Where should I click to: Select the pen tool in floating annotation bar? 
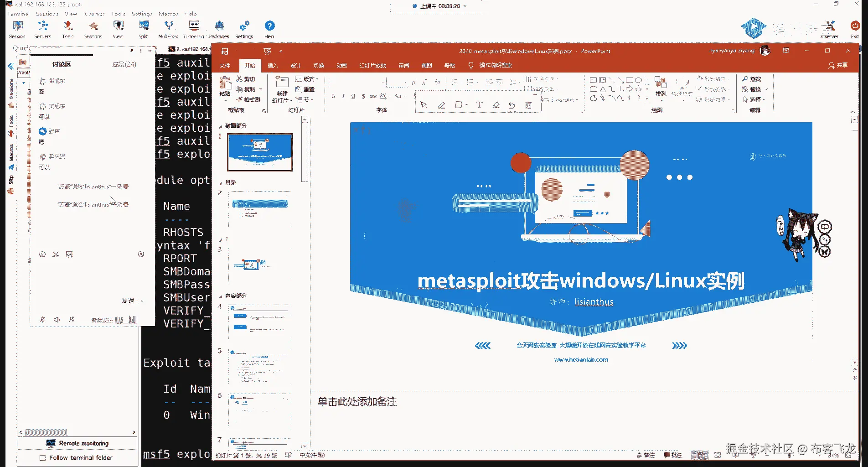coord(441,105)
